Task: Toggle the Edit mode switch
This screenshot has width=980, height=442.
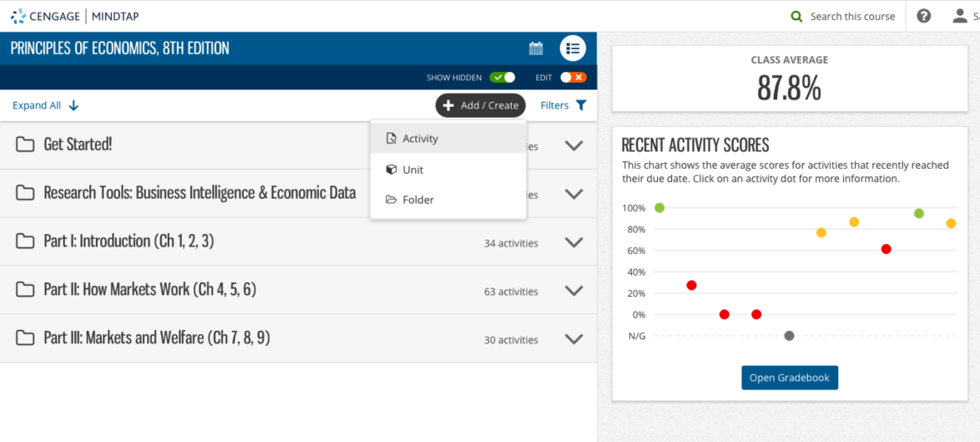Action: (573, 78)
